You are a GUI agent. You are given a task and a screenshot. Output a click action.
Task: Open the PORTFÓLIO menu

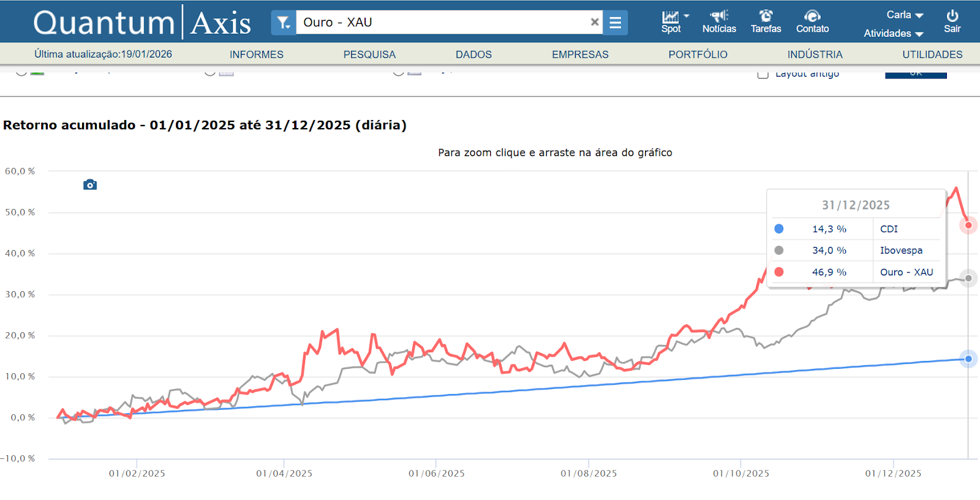[x=698, y=55]
